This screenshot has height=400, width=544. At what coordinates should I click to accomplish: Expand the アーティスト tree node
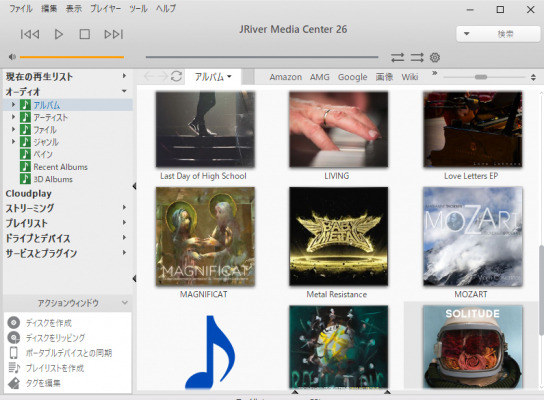pyautogui.click(x=14, y=117)
